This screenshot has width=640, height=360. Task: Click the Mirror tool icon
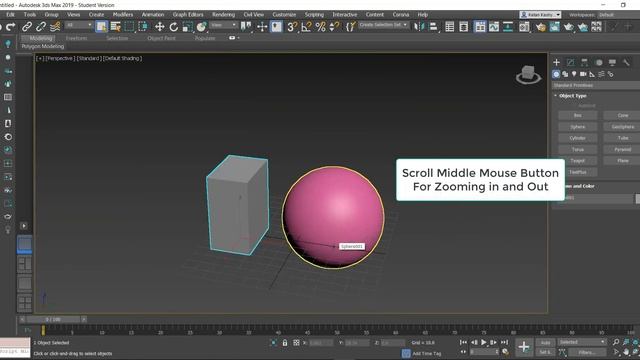click(x=419, y=27)
